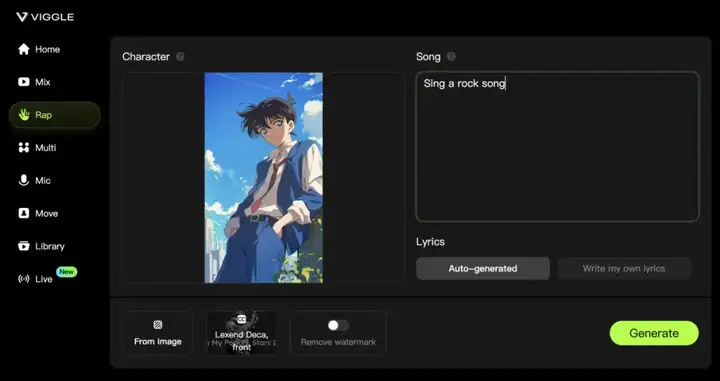Open the Lexend Deca caption style selector
Screen dimensions: 720x381
tap(242, 333)
